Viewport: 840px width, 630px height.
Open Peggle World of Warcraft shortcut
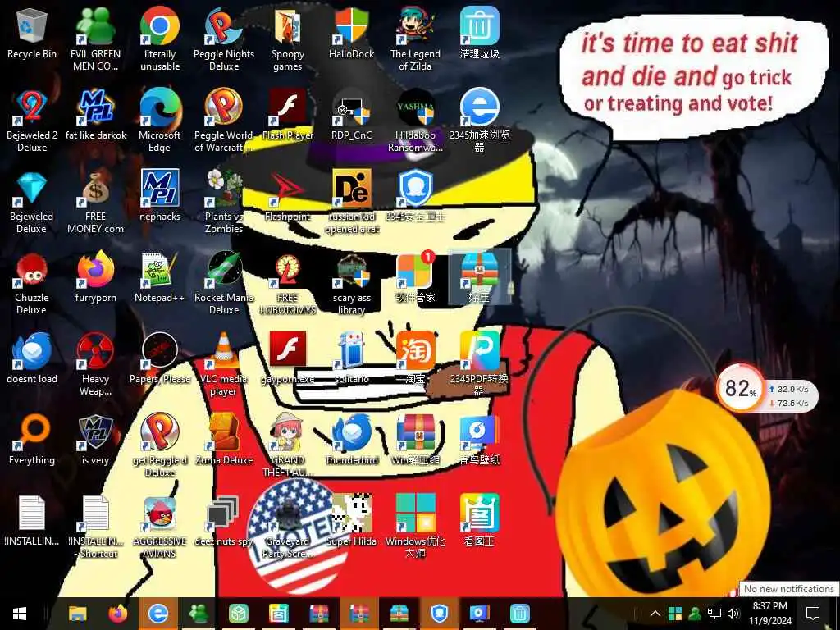click(x=224, y=121)
